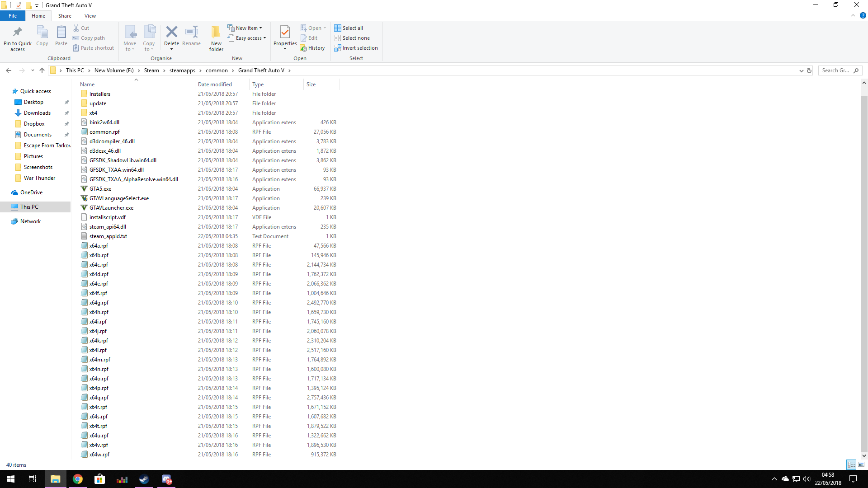Open Task View on taskbar
Image resolution: width=868 pixels, height=488 pixels.
click(33, 479)
